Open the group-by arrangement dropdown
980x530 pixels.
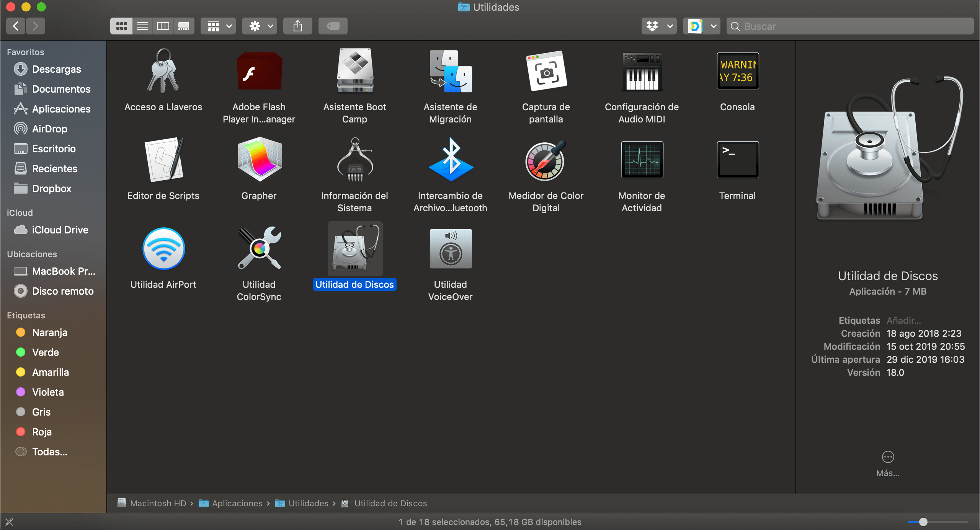pos(219,26)
